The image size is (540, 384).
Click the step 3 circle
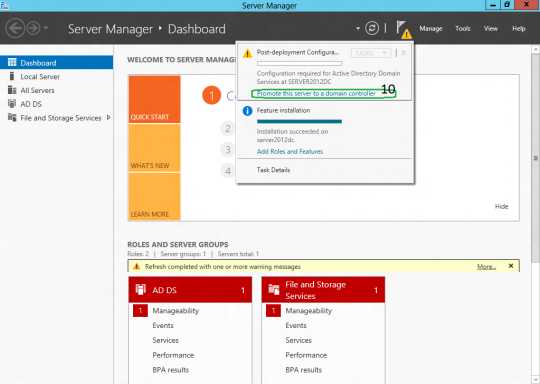228,149
